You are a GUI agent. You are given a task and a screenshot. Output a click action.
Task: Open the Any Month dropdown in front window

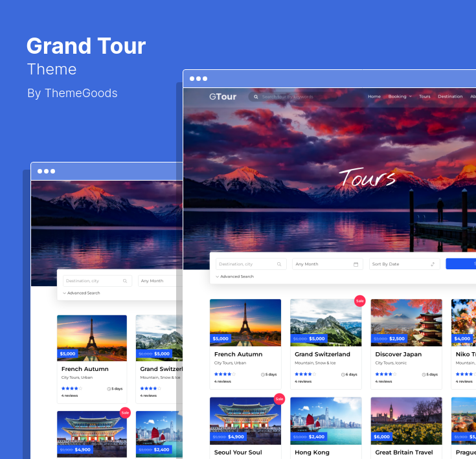[328, 264]
